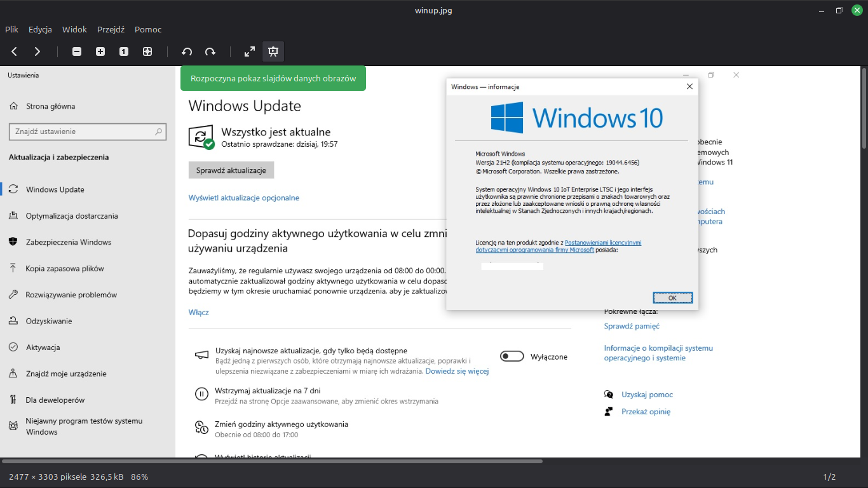Switch the viewer to fullscreen mode

click(x=250, y=51)
